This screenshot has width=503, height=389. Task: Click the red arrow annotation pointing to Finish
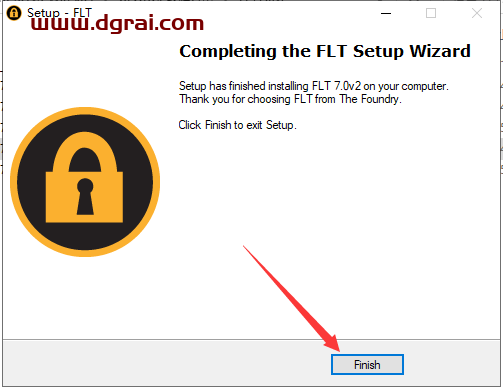tap(290, 297)
